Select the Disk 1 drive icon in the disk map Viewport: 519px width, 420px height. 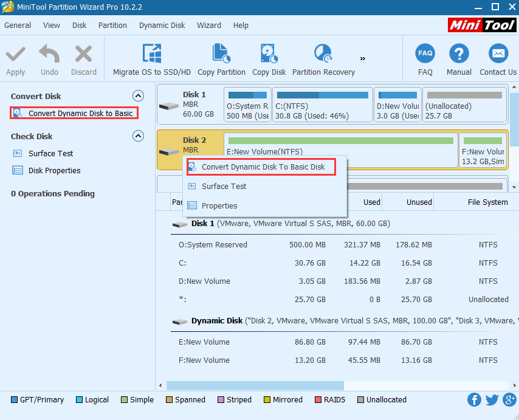pyautogui.click(x=169, y=106)
